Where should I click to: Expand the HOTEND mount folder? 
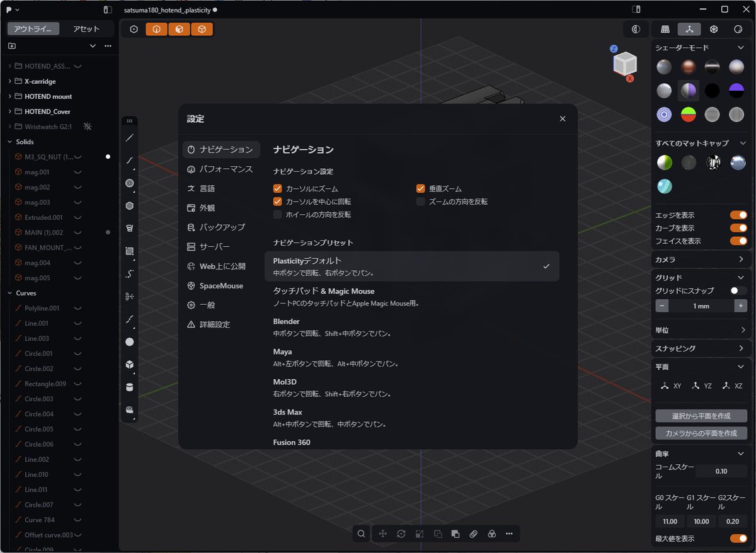click(x=10, y=96)
